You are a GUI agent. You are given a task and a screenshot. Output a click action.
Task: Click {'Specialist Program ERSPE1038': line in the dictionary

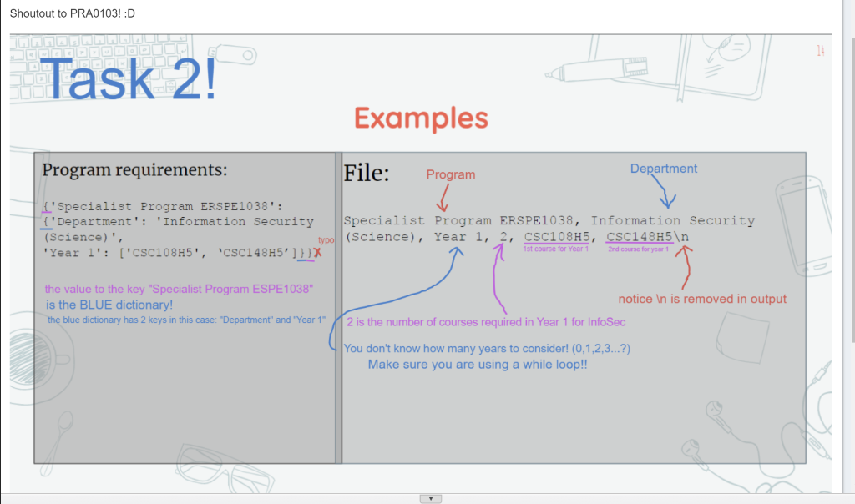click(x=163, y=206)
